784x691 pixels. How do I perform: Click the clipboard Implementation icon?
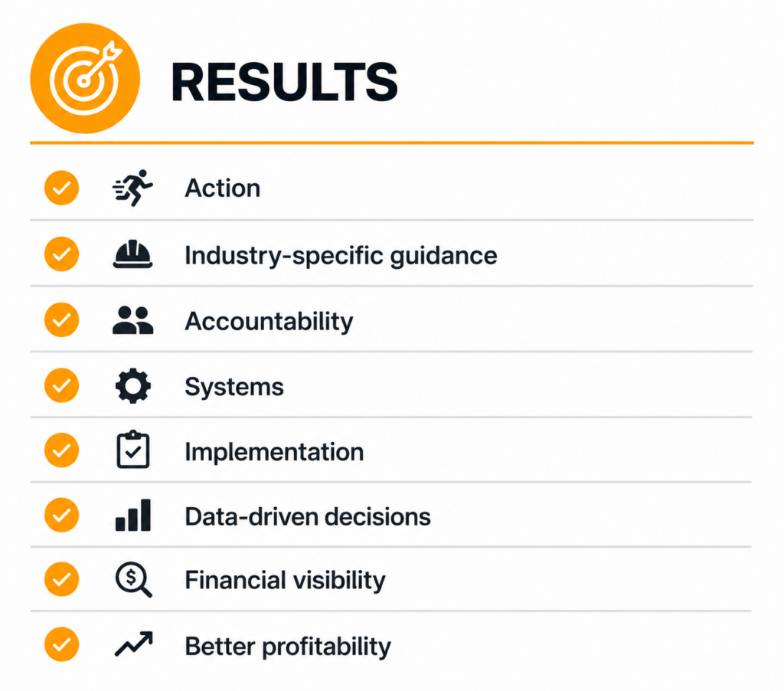[133, 450]
